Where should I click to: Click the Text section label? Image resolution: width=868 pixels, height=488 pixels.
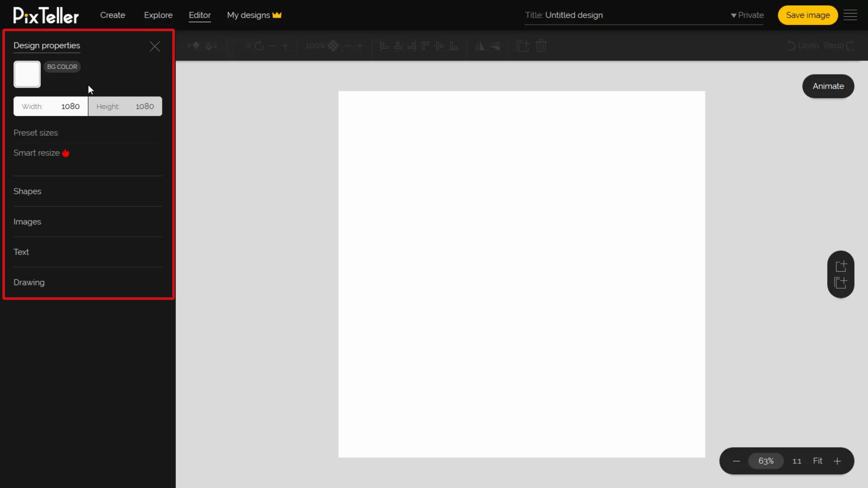click(21, 252)
